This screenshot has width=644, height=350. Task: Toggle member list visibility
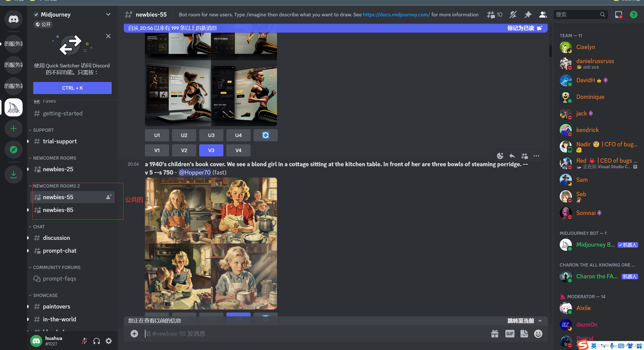click(x=543, y=15)
